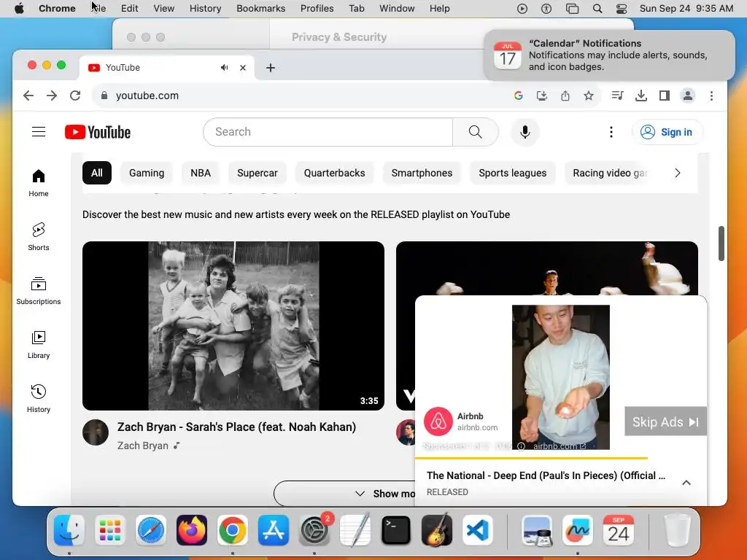Image resolution: width=747 pixels, height=560 pixels.
Task: Select the Supercar filter chip
Action: coord(258,173)
